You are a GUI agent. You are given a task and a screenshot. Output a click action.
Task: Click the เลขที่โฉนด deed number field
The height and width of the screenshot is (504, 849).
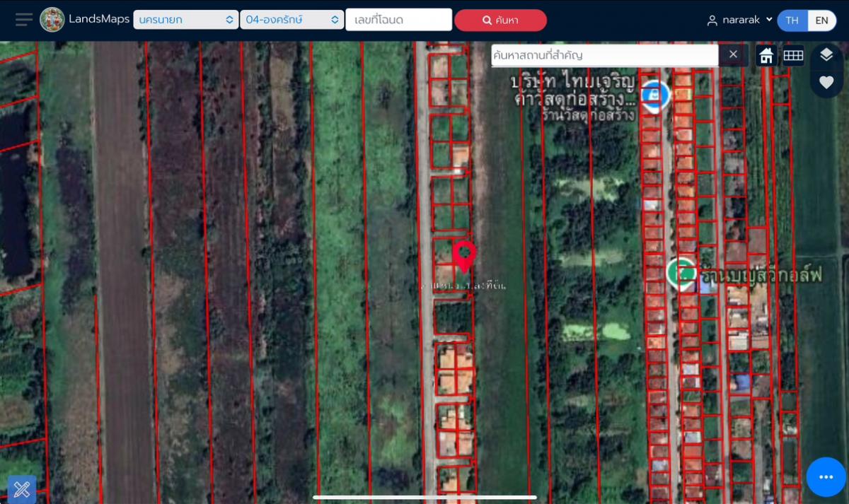(x=398, y=20)
